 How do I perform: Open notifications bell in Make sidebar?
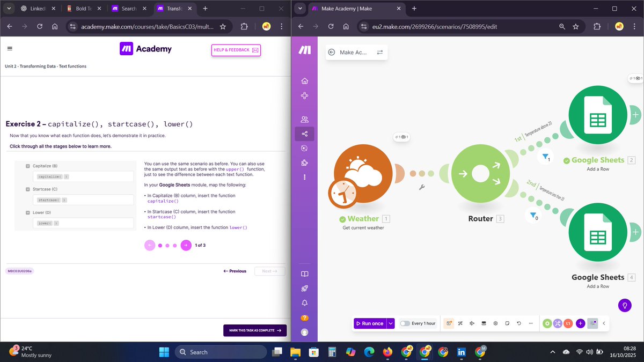pyautogui.click(x=305, y=303)
